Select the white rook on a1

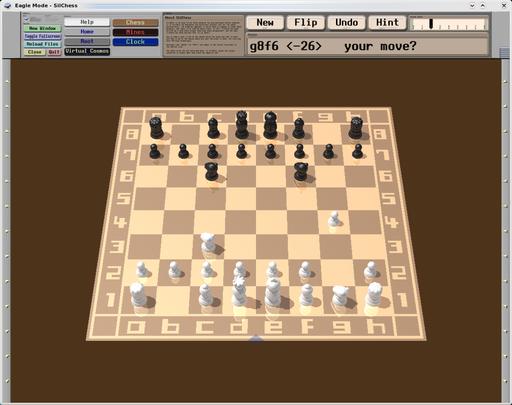pyautogui.click(x=138, y=295)
